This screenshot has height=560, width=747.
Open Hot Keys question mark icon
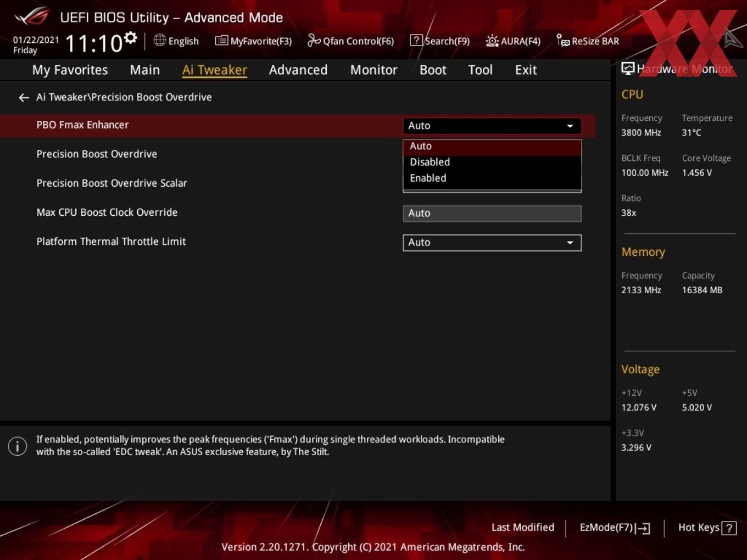tap(729, 528)
